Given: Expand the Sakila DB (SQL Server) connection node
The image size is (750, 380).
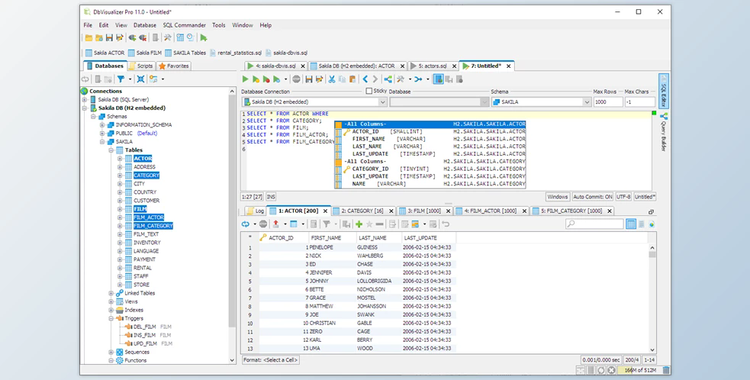Looking at the screenshot, I should 85,100.
